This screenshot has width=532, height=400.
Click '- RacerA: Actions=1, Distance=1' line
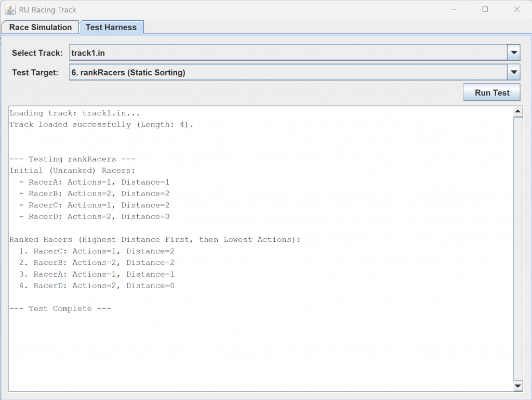(x=94, y=182)
